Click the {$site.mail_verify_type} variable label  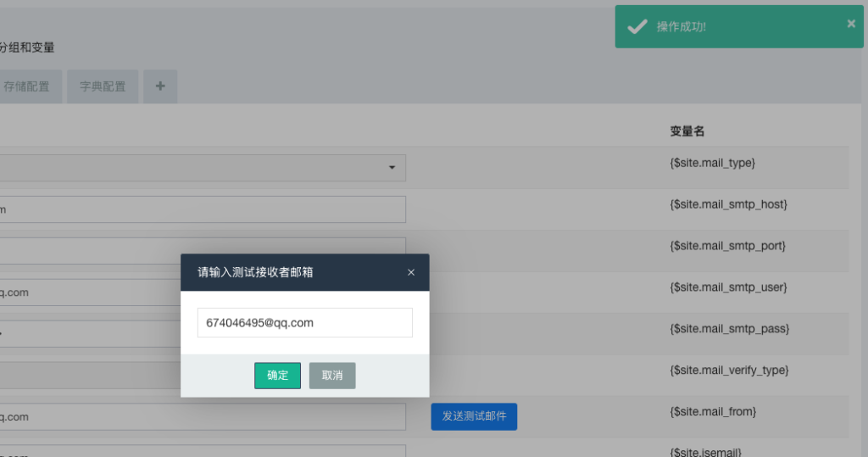click(x=729, y=371)
